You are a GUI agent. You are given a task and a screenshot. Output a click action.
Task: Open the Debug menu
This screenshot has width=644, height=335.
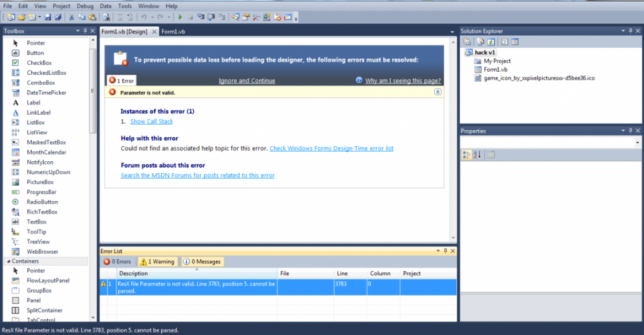coord(85,6)
